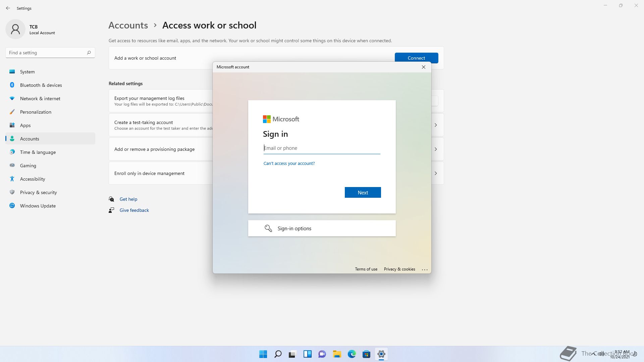Viewport: 644px width, 362px height.
Task: Click the back arrow in Settings
Action: pyautogui.click(x=8, y=8)
